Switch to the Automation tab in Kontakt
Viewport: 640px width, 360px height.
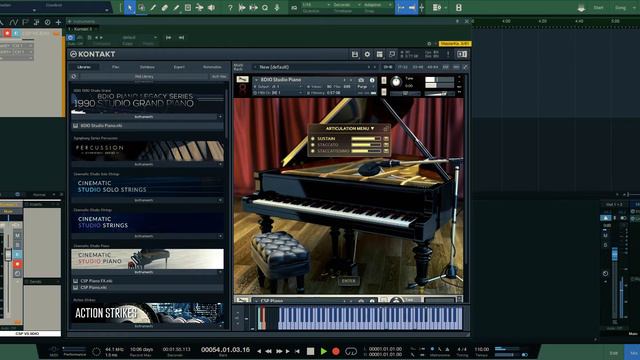[x=212, y=67]
